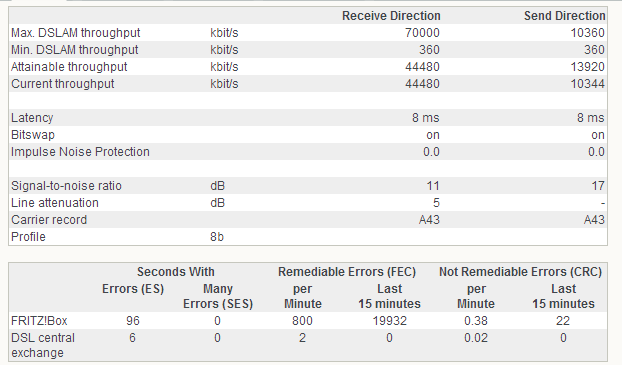Click the Not Remediable Errors (CRC) header
This screenshot has width=622, height=365.
click(520, 272)
